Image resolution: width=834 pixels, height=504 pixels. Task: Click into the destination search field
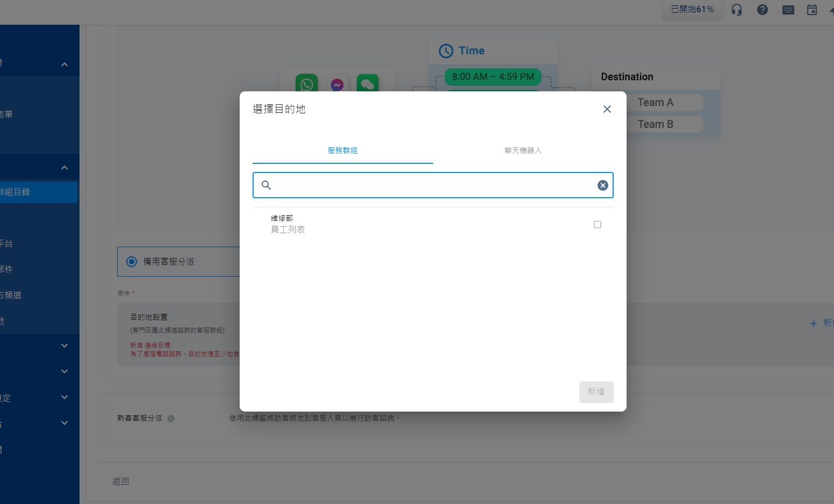(433, 185)
